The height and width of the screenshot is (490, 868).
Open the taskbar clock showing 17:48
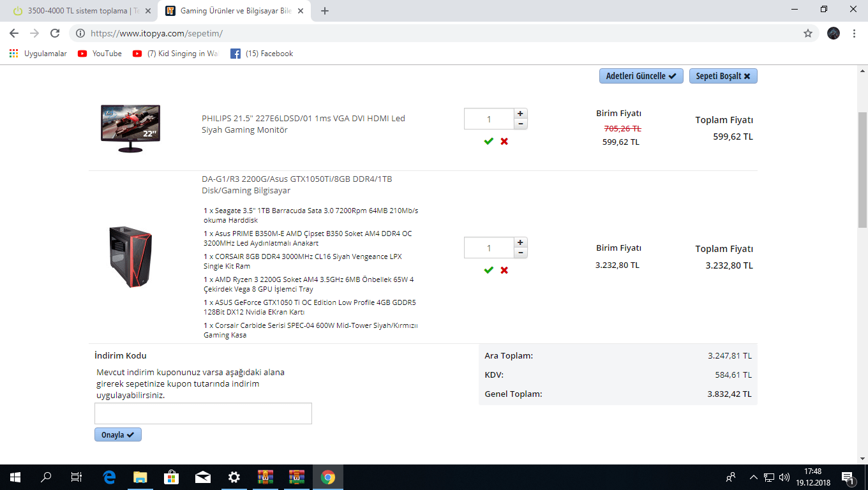[812, 477]
